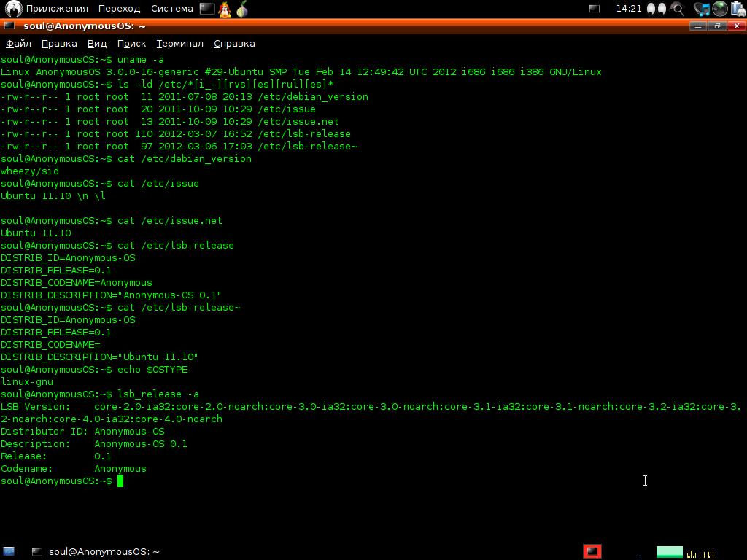
Task: Click '/etc/issue.net' in ls listing
Action: 298,122
